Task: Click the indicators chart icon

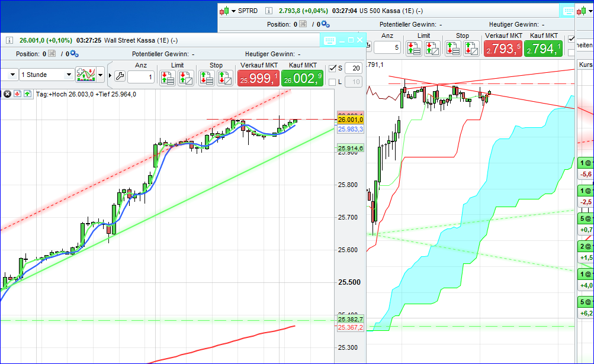Action: click(x=86, y=75)
